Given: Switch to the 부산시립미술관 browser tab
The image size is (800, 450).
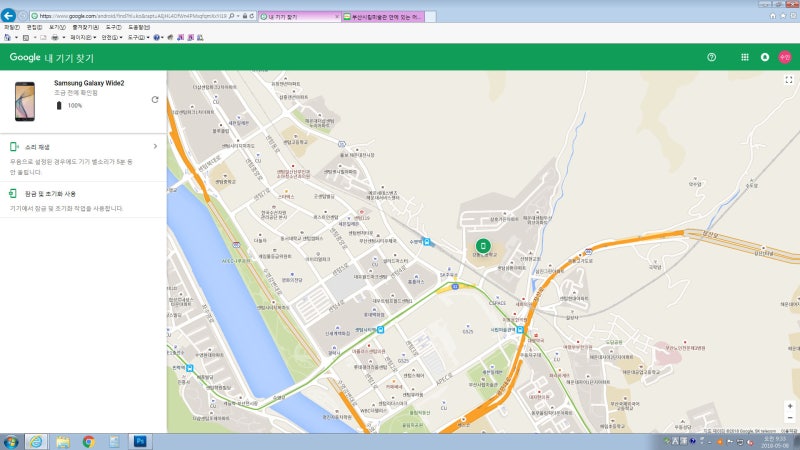Looking at the screenshot, I should 383,16.
